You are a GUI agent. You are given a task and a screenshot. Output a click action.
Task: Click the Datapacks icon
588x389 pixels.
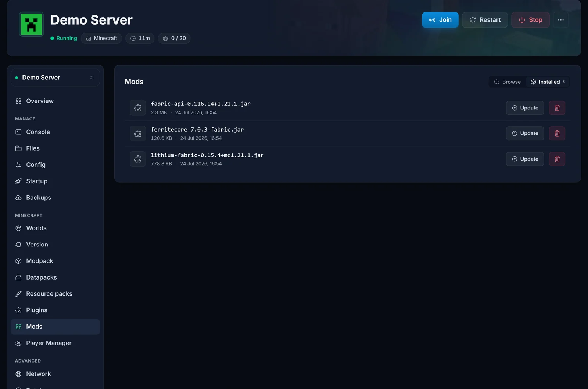pos(18,277)
